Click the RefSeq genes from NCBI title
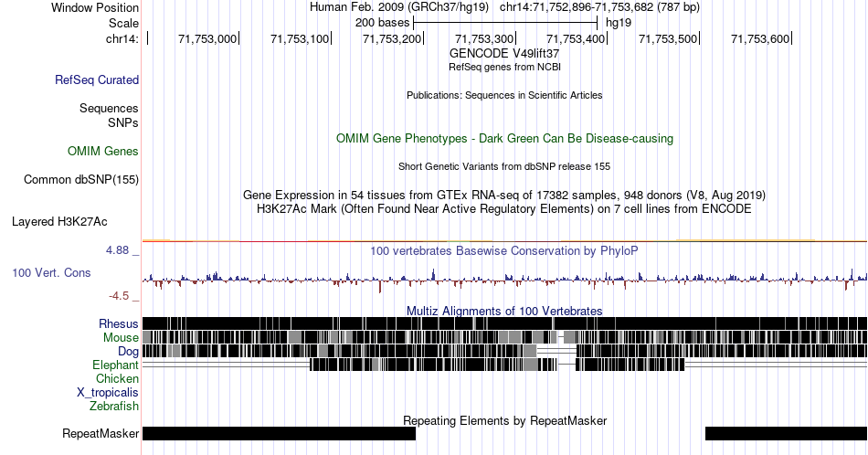 coord(504,67)
